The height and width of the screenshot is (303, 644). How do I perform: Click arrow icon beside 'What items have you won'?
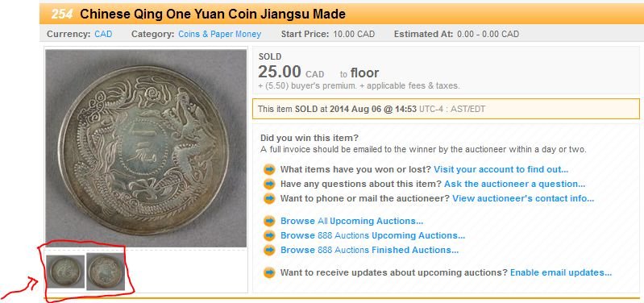(269, 169)
